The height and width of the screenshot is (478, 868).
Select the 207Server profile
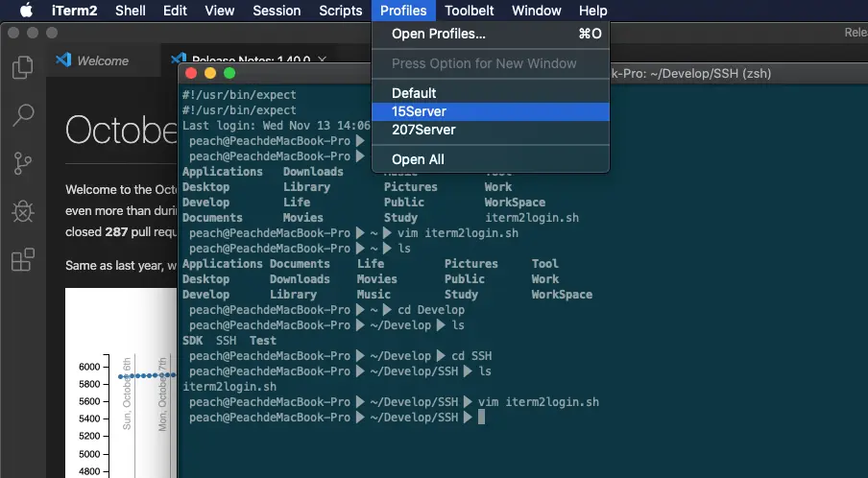491,130
